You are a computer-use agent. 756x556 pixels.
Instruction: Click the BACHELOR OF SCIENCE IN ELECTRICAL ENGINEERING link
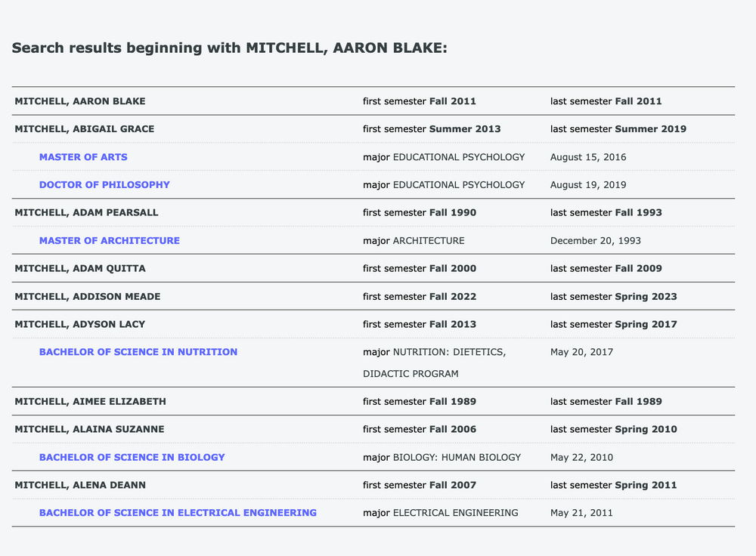(178, 513)
